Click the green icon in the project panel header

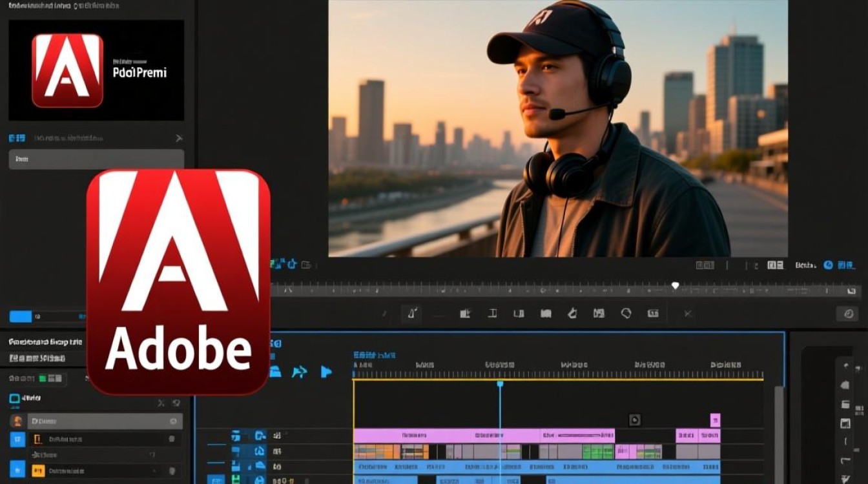[x=43, y=378]
